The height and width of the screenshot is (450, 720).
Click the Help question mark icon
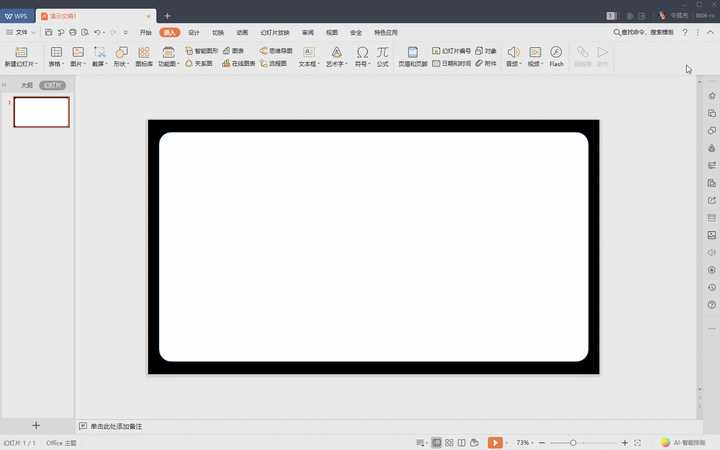(x=685, y=32)
